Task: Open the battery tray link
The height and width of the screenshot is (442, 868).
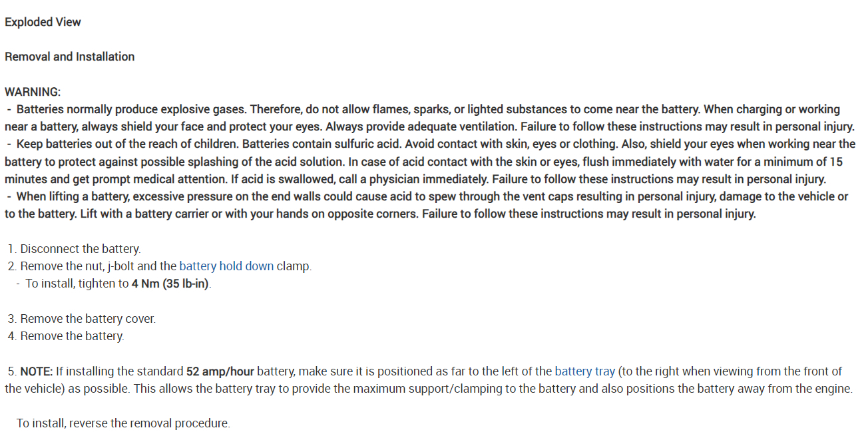Action: tap(584, 371)
